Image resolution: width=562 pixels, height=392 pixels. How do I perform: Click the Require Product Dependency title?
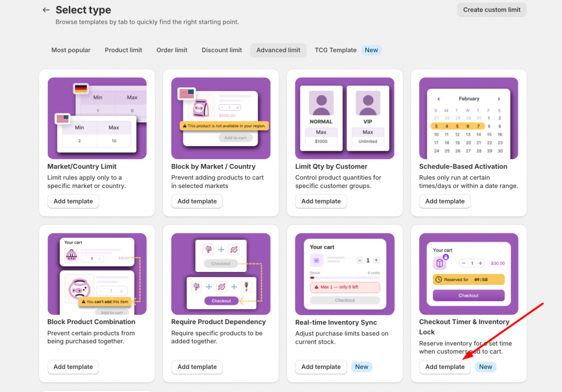(218, 322)
